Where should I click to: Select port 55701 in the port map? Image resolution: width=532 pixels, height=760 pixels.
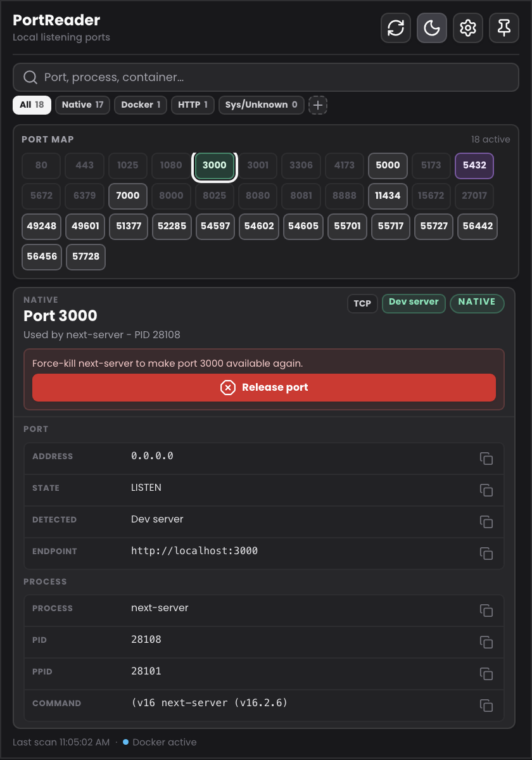[347, 226]
